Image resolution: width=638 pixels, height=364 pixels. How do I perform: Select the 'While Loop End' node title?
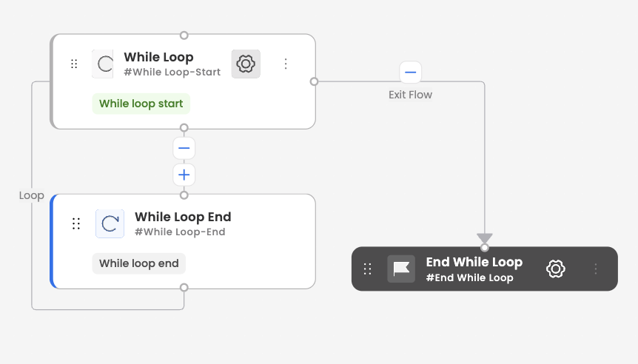pos(183,217)
